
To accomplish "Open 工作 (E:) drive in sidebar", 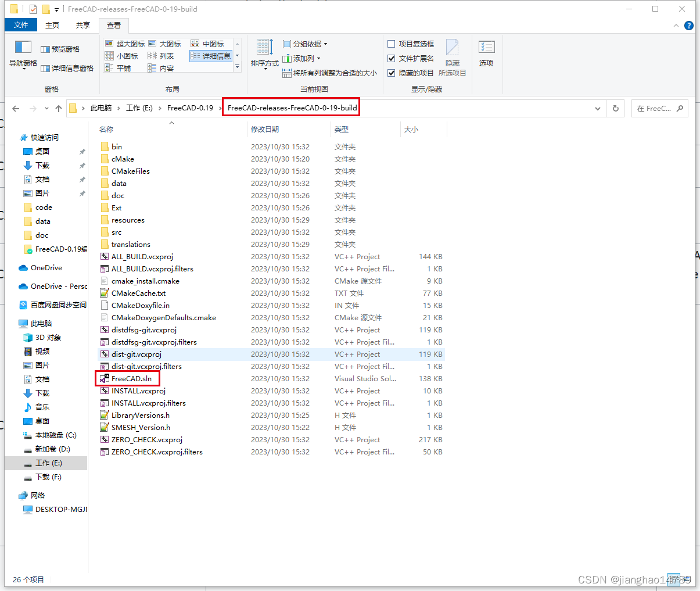I will 46,463.
